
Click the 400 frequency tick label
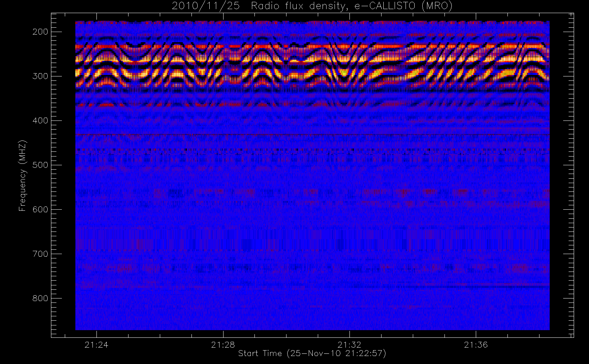40,120
